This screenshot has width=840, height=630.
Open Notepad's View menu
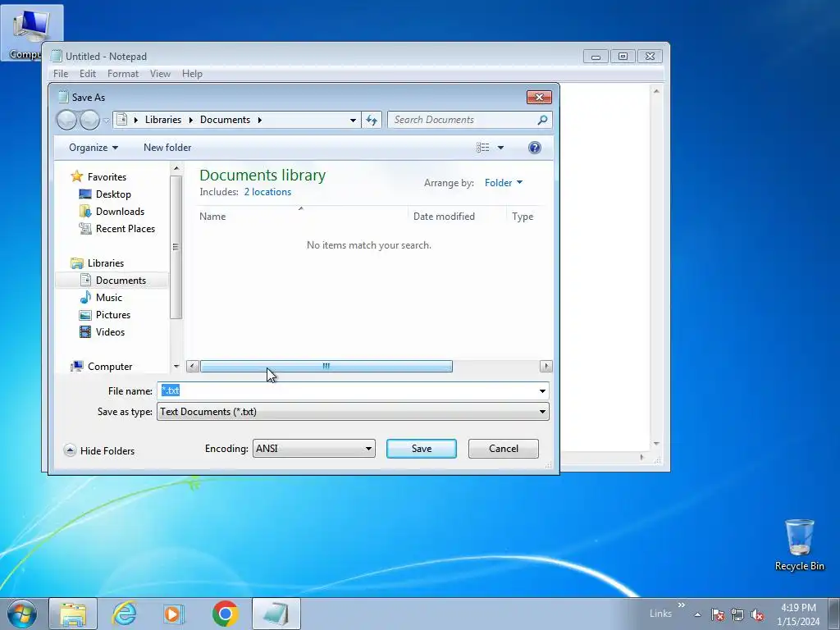click(160, 74)
